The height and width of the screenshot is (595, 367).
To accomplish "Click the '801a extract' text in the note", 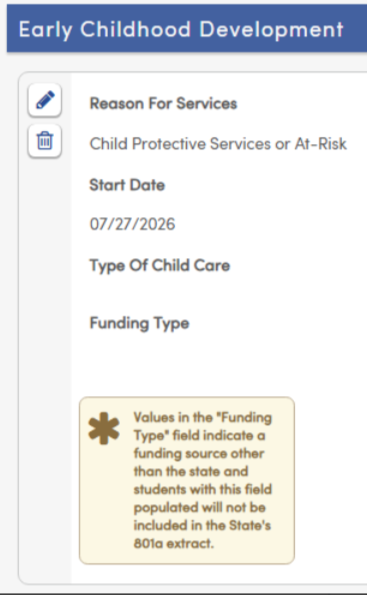I will pyautogui.click(x=174, y=543).
